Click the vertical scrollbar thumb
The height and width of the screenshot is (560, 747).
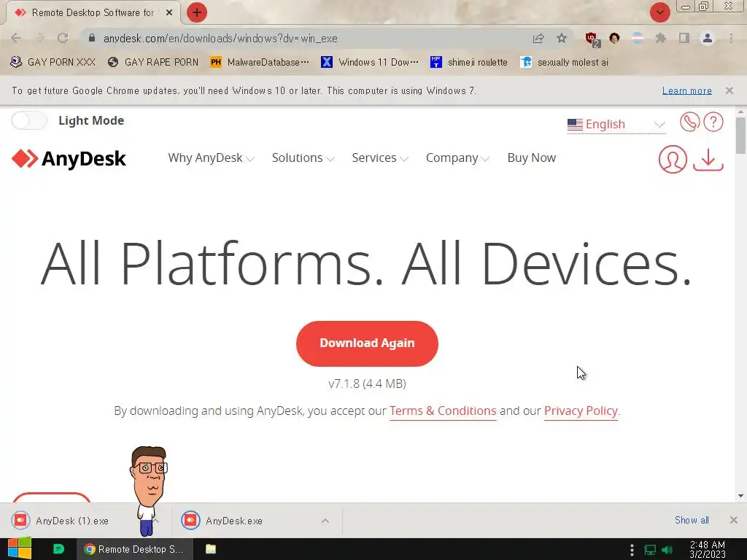click(740, 136)
